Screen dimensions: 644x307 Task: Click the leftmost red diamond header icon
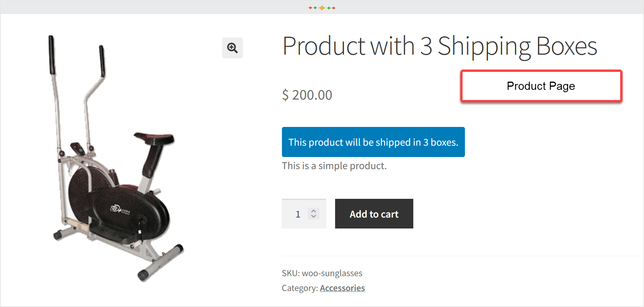(x=310, y=7)
